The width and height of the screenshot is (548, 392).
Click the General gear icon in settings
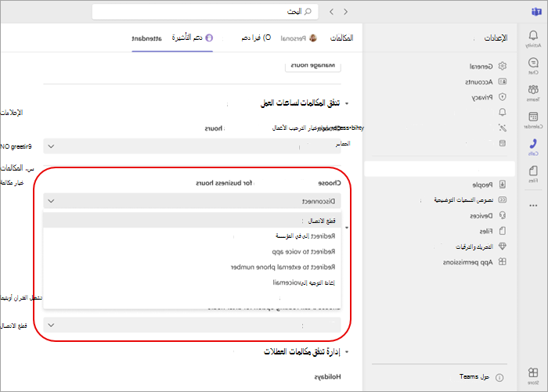pos(503,66)
